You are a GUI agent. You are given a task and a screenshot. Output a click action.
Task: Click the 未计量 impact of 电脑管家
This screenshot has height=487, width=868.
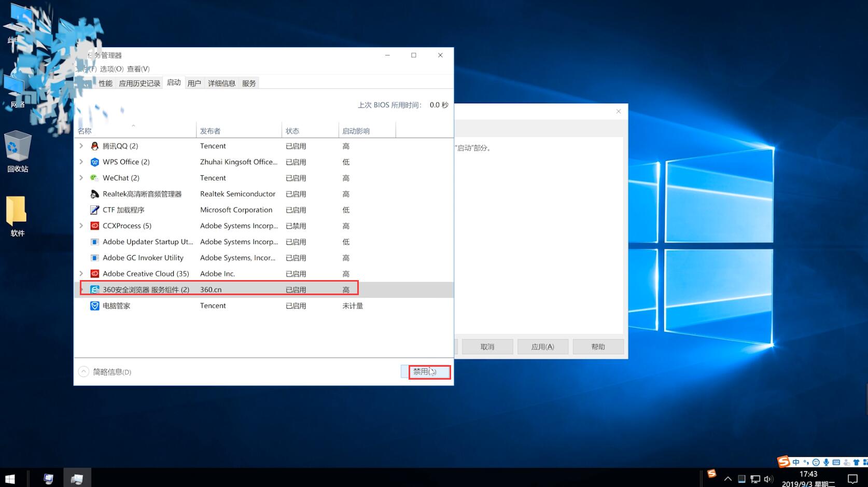pos(353,306)
